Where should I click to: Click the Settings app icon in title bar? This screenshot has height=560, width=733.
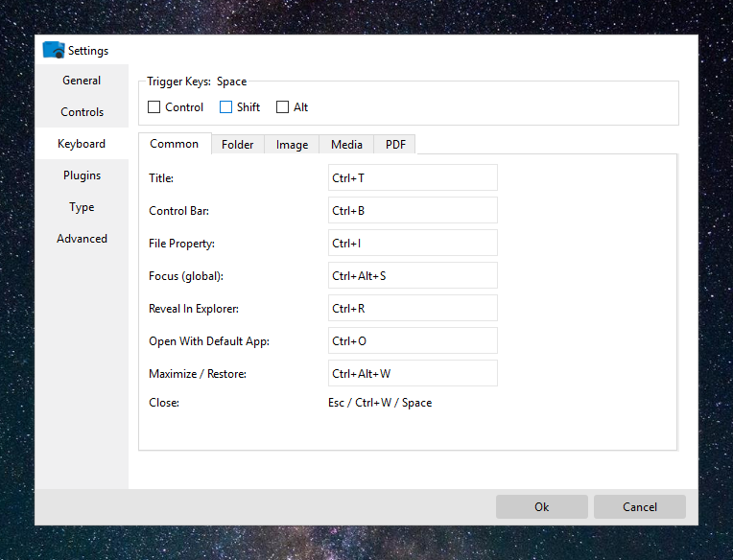click(x=54, y=50)
